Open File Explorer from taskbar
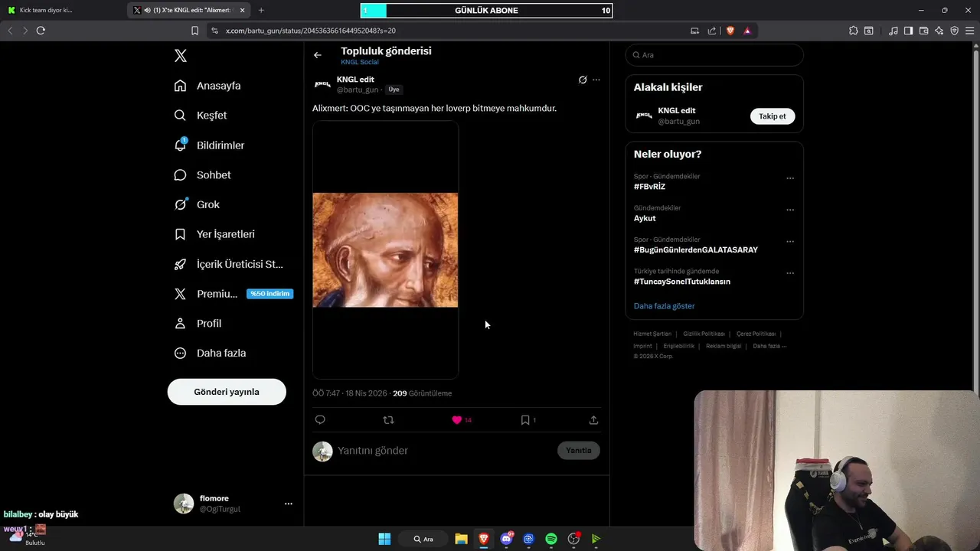The width and height of the screenshot is (980, 551). 461,539
